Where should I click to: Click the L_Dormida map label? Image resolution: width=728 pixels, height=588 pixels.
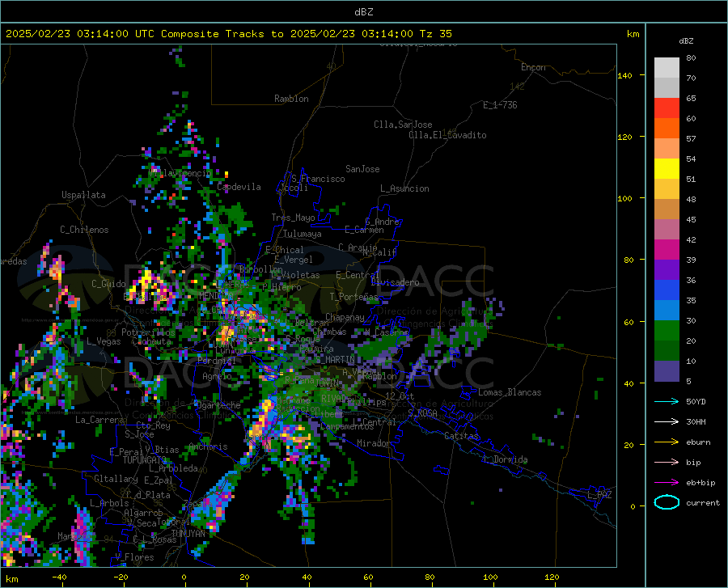point(505,459)
